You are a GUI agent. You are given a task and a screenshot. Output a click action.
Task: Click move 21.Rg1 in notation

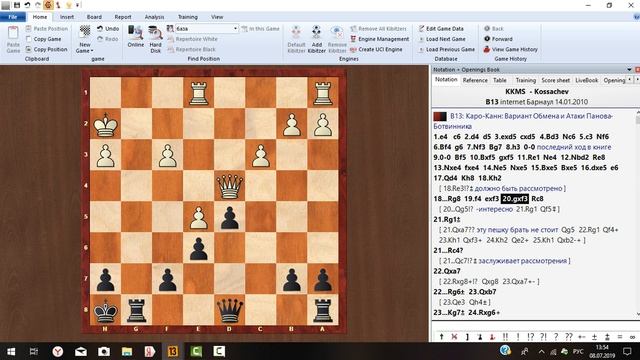point(447,220)
